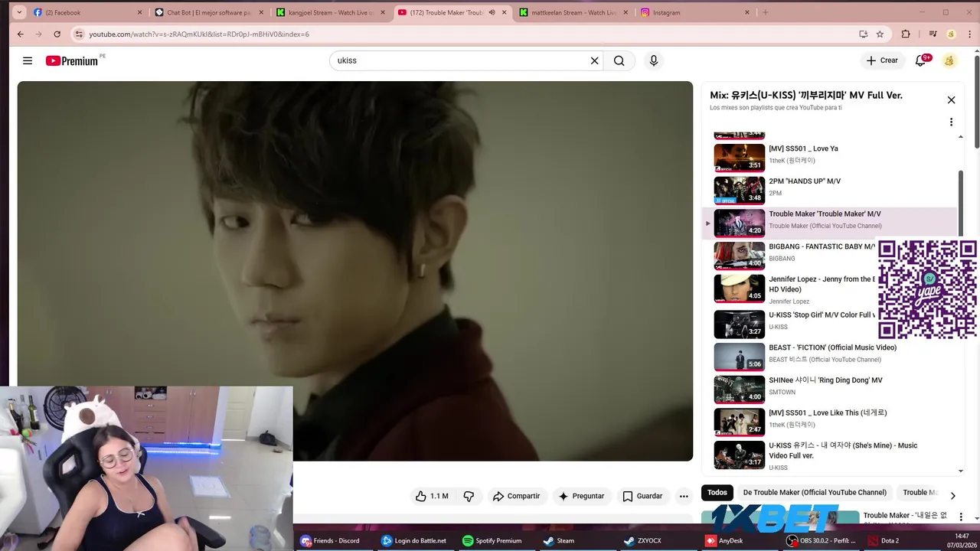Save video with Guardar button
Image resolution: width=980 pixels, height=551 pixels.
(642, 496)
